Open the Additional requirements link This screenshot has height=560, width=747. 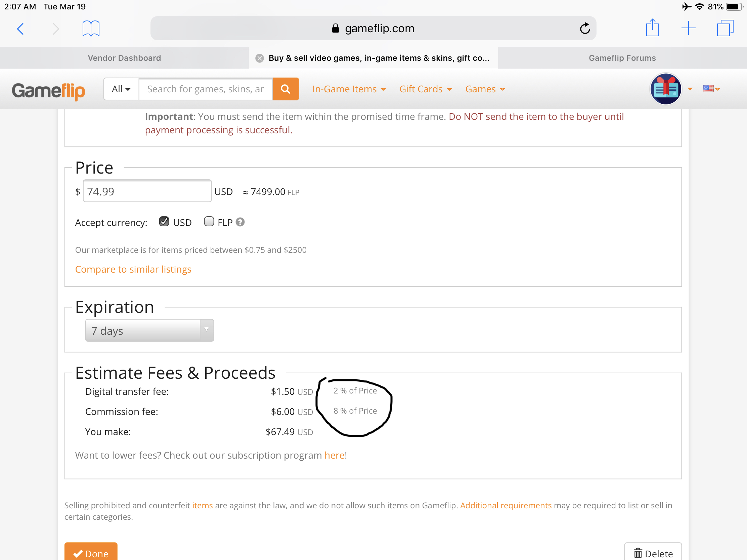506,505
